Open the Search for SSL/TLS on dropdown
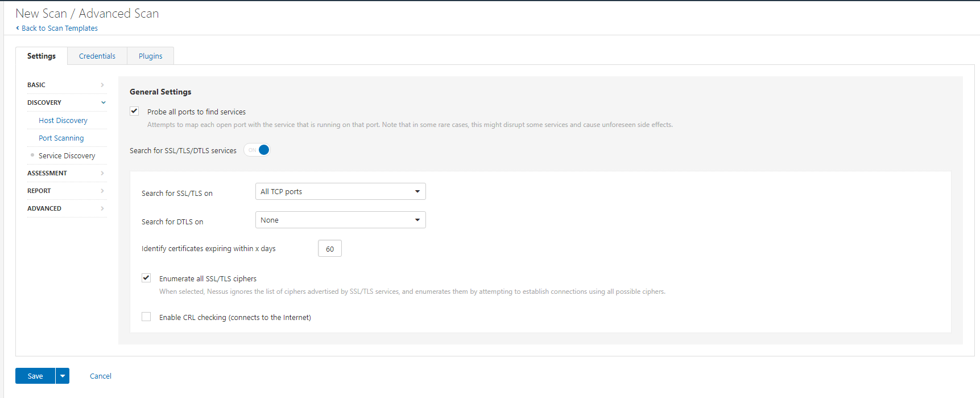 pos(340,191)
